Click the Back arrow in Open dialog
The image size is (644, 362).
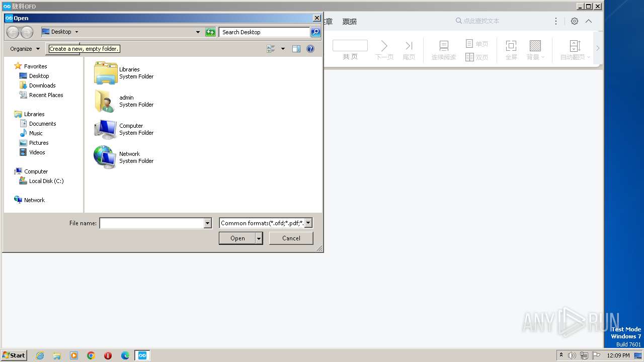click(x=13, y=32)
